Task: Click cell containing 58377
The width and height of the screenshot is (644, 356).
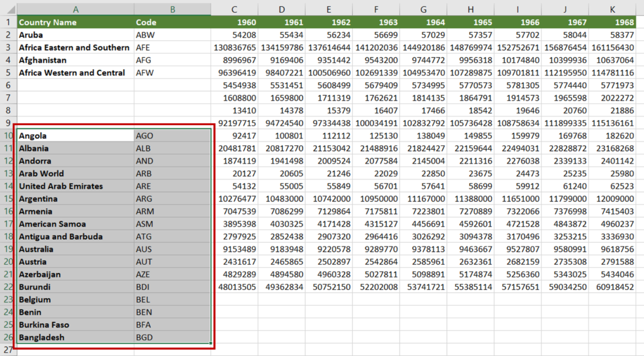Action: point(612,35)
